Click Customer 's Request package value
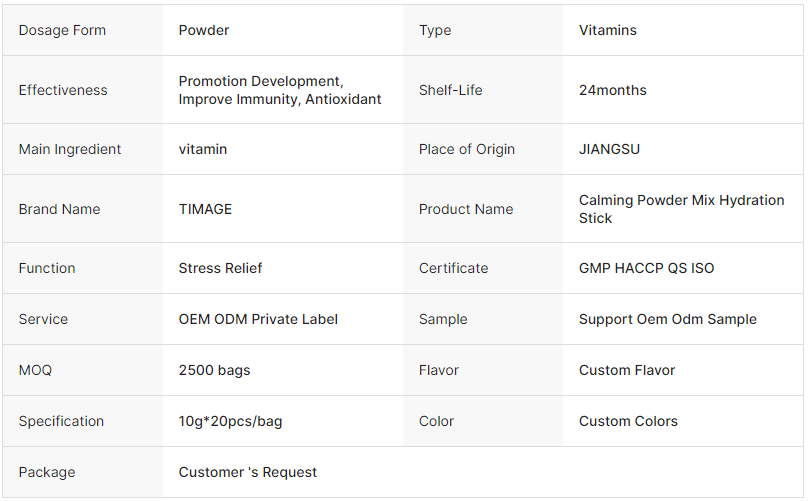This screenshot has width=812, height=501. (247, 472)
